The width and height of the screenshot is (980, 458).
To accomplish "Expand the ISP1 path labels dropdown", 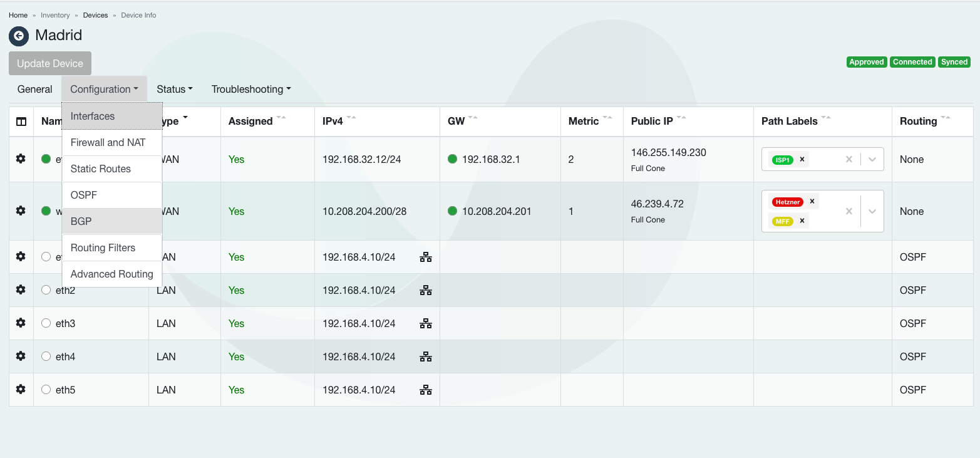I will [872, 159].
